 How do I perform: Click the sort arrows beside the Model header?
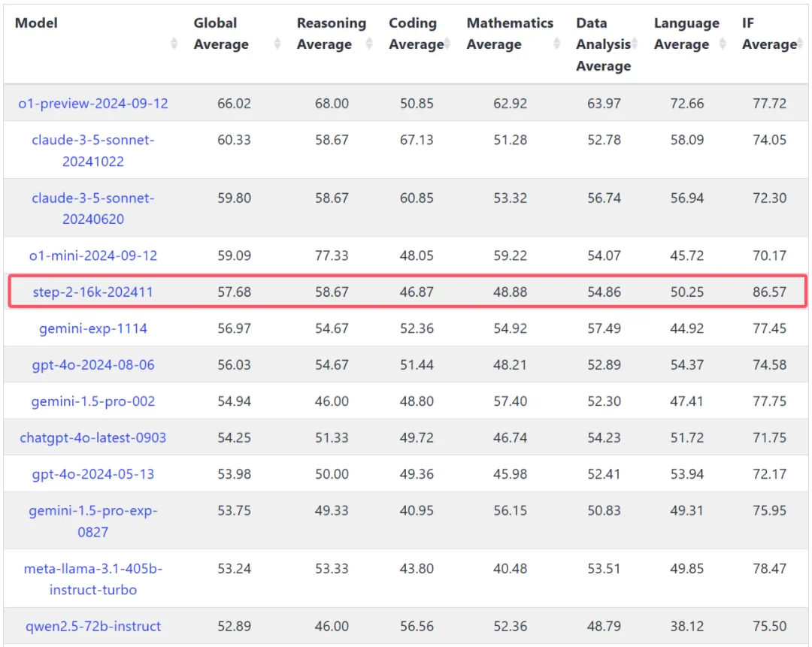(x=174, y=44)
